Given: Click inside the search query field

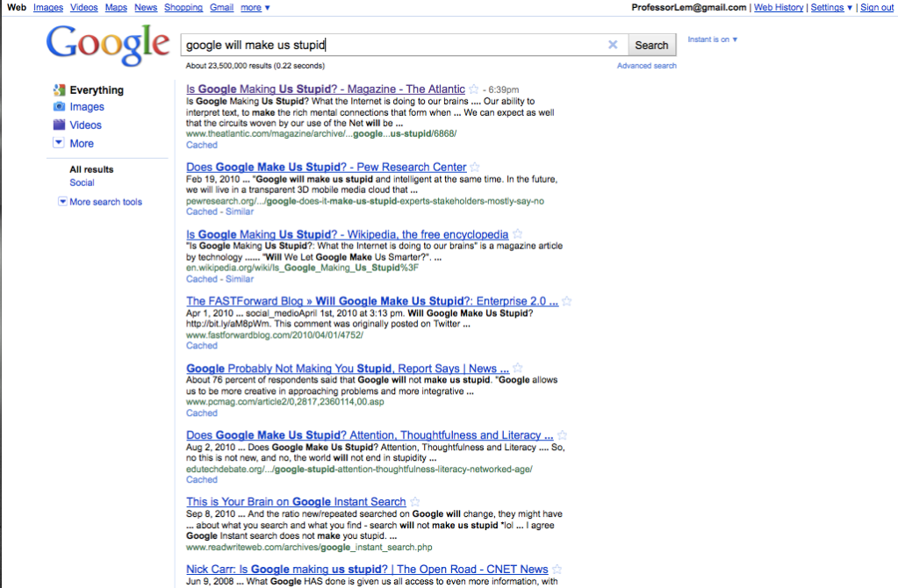Looking at the screenshot, I should coord(386,44).
